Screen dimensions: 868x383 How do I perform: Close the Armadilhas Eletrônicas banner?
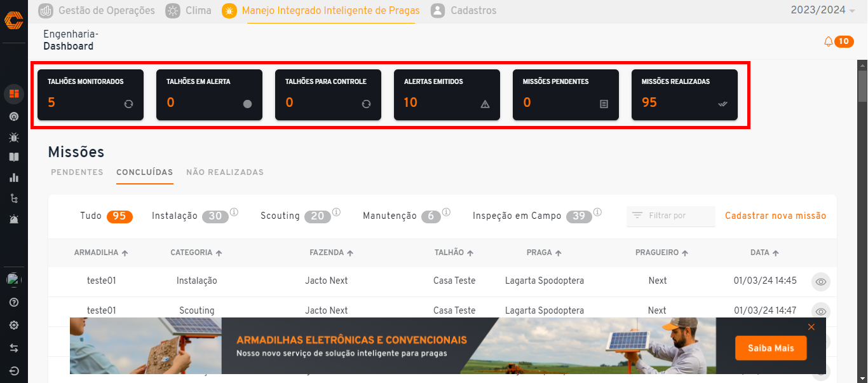[x=811, y=327]
